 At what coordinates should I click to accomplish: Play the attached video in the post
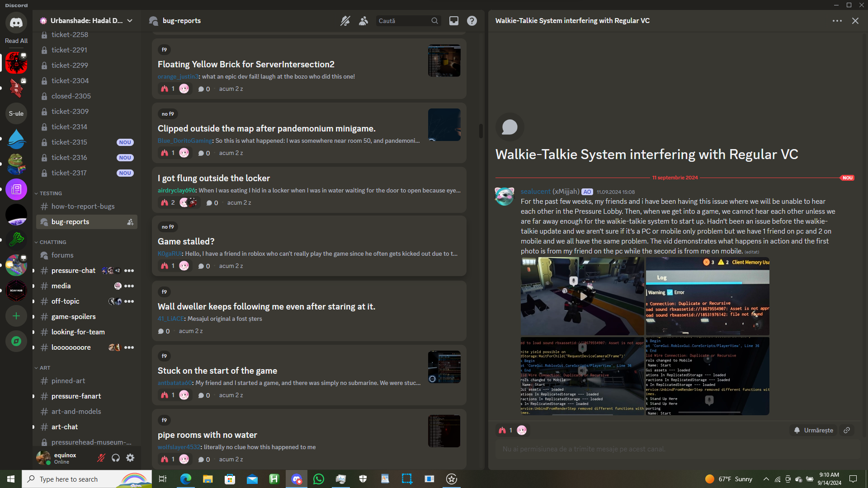tap(583, 296)
